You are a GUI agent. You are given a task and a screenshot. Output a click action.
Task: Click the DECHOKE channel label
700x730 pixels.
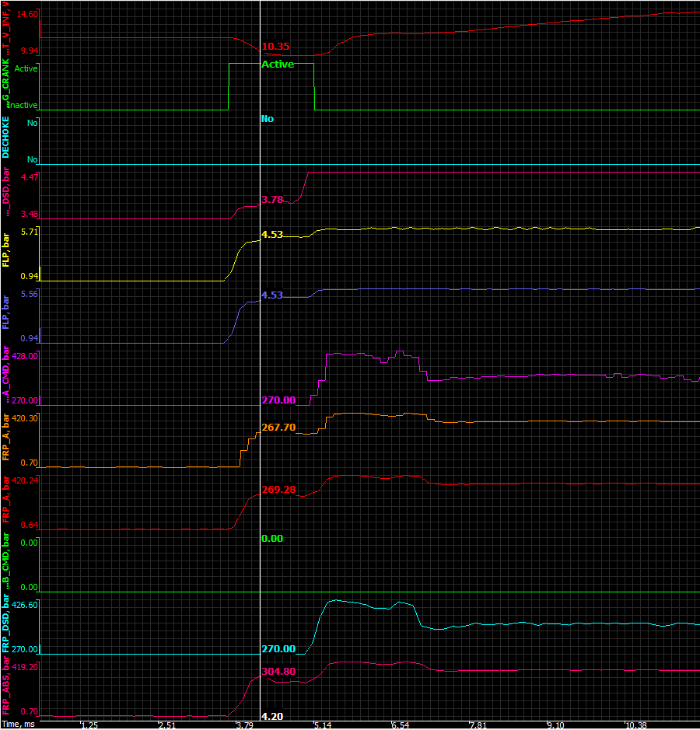click(6, 140)
